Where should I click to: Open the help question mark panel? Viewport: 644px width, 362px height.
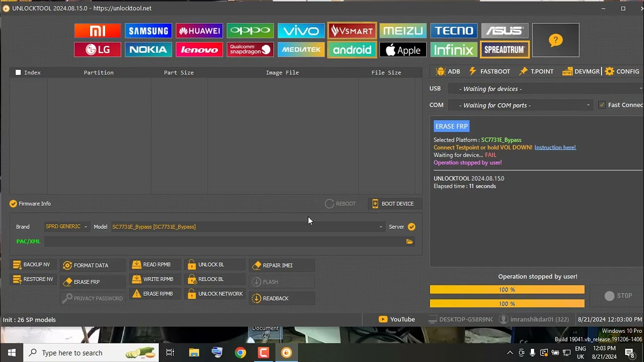pos(556,40)
